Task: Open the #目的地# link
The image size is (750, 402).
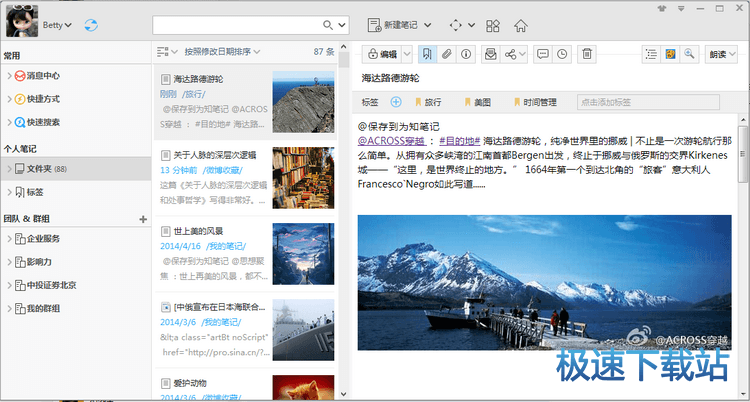Action: tap(459, 141)
